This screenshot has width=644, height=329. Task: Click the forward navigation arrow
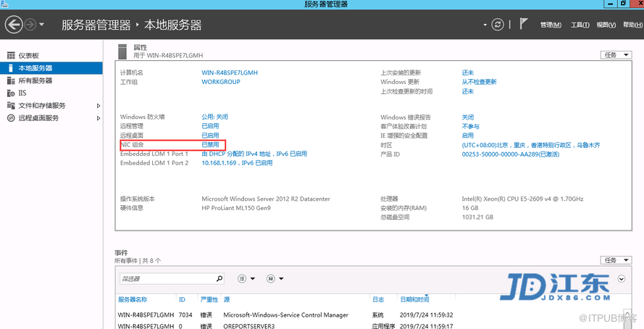click(31, 25)
